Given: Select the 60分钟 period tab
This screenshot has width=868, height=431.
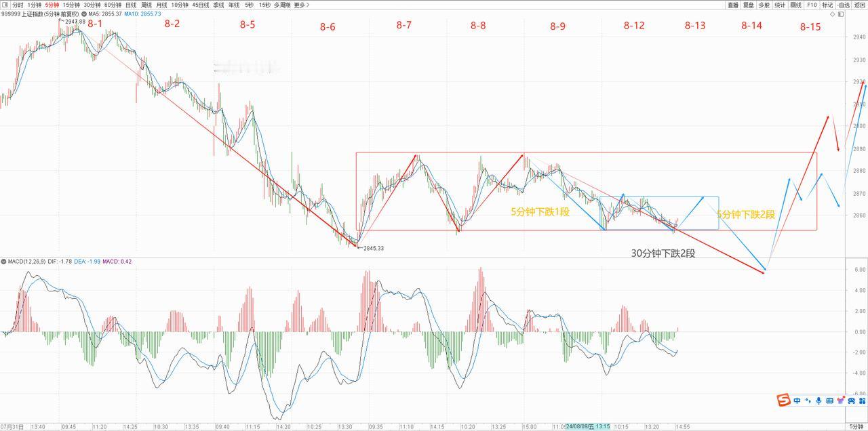Looking at the screenshot, I should 113,5.
